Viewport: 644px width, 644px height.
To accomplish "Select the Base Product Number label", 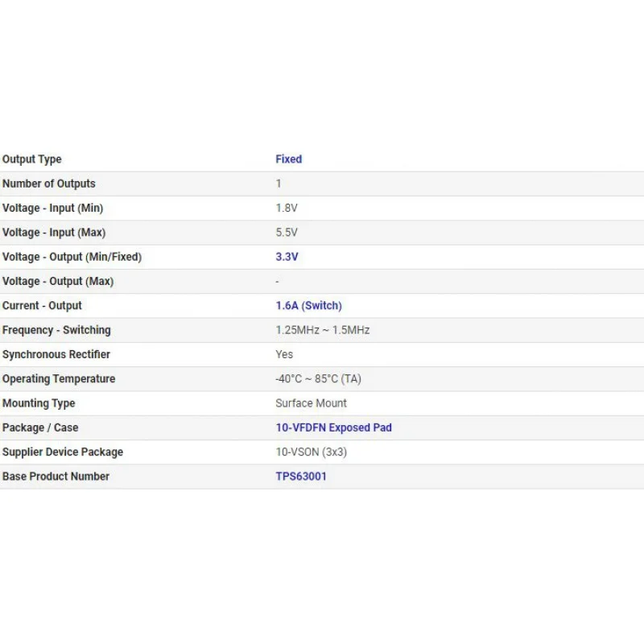I will [56, 477].
